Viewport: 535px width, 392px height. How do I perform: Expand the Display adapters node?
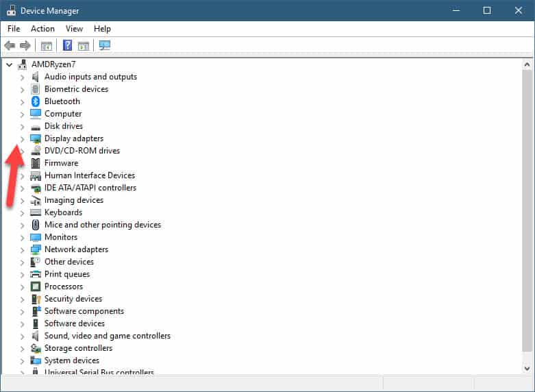22,139
